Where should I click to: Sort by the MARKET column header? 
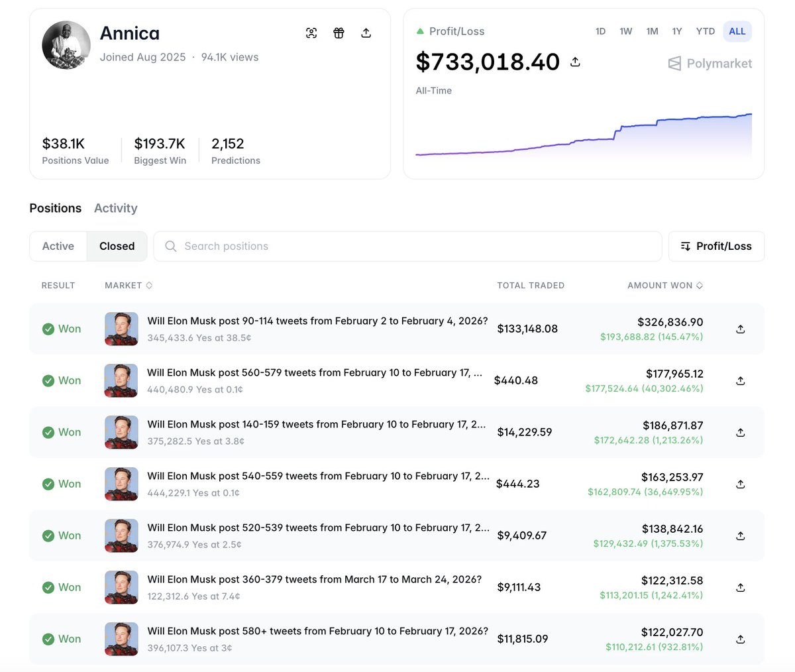coord(129,285)
